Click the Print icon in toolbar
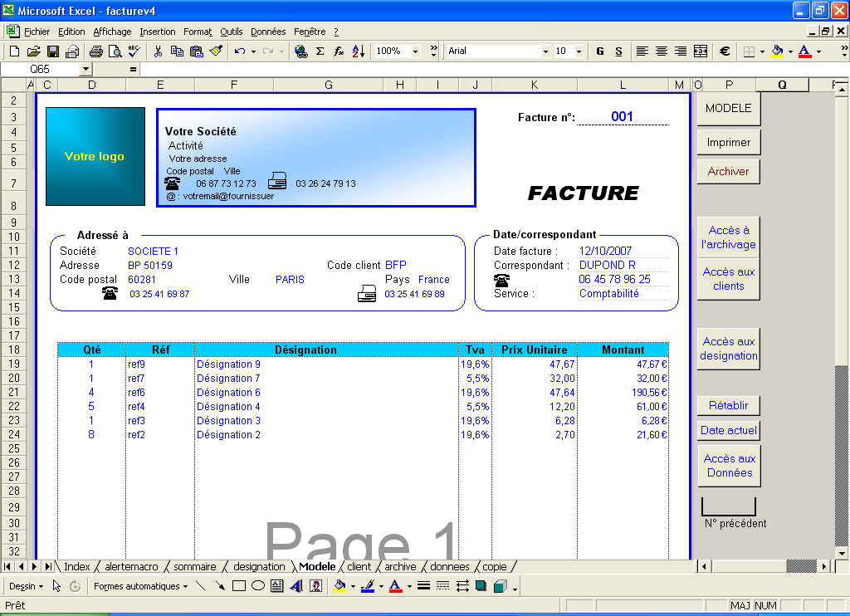The image size is (850, 616). point(95,51)
